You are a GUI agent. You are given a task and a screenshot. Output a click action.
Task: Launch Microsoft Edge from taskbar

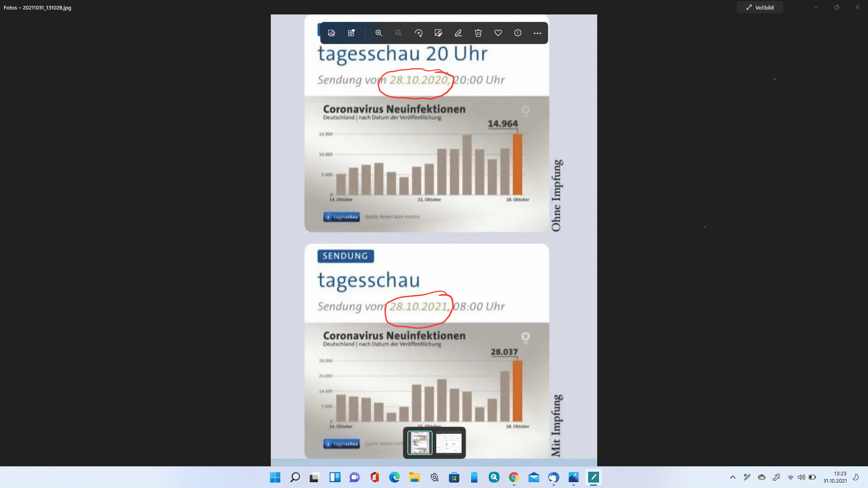point(395,477)
